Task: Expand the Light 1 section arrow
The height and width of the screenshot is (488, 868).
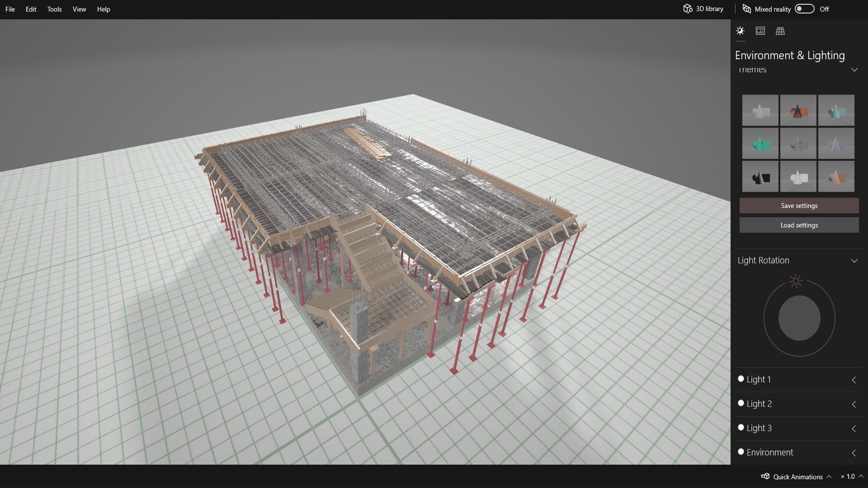Action: pos(854,380)
